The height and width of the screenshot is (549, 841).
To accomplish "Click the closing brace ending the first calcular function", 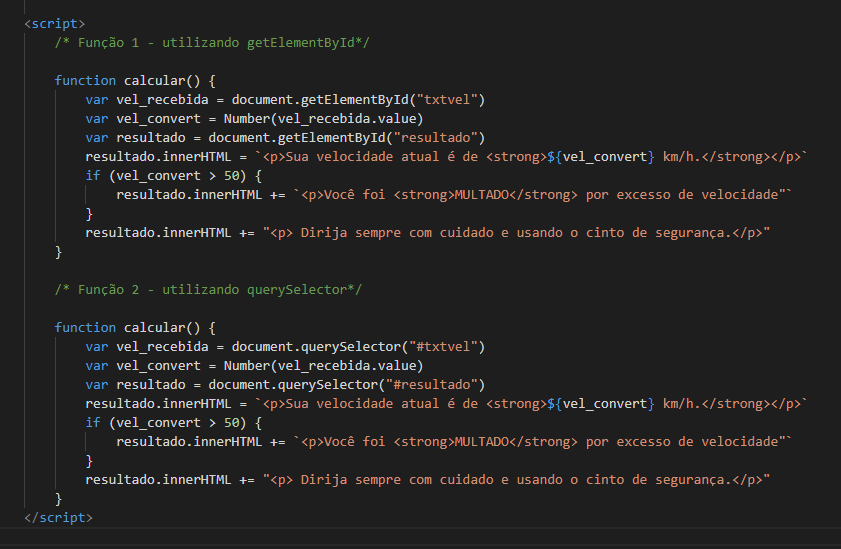I will coord(59,251).
